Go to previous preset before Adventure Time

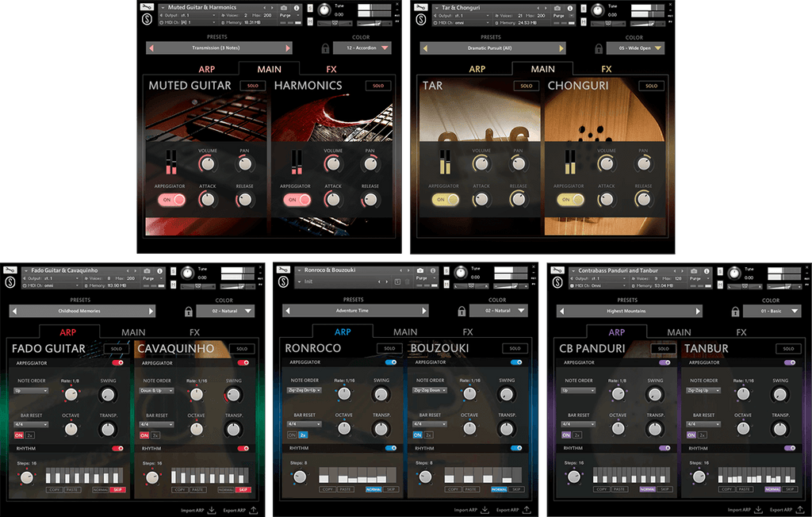point(287,310)
